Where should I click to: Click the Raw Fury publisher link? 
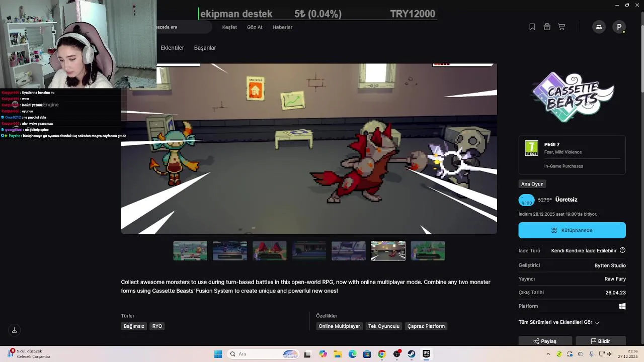tap(615, 279)
